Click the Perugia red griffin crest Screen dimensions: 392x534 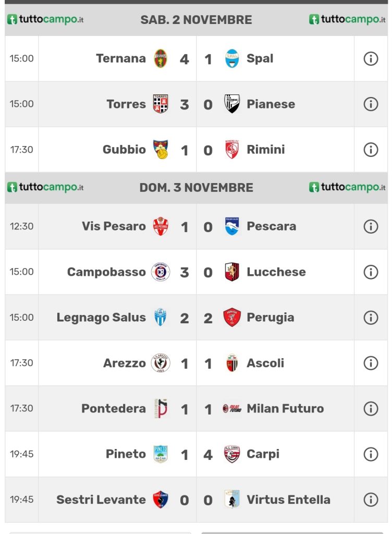click(x=232, y=318)
